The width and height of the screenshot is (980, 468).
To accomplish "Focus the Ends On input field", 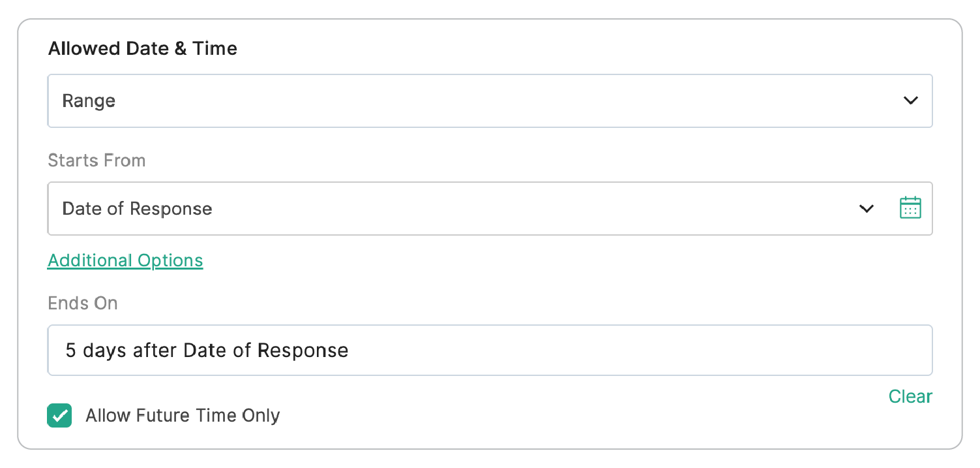I will point(489,351).
